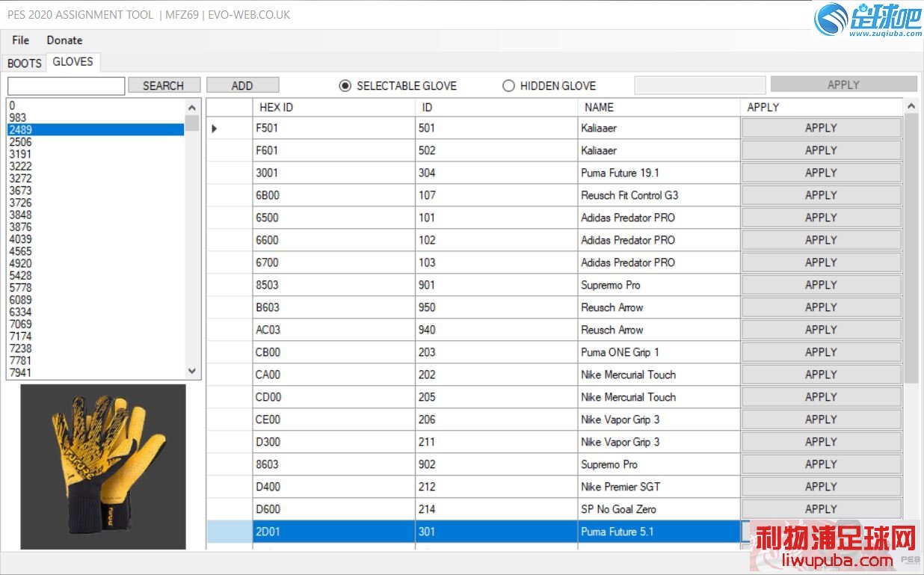The width and height of the screenshot is (924, 575).
Task: Apply Nike Premier SGT glove
Action: (821, 487)
